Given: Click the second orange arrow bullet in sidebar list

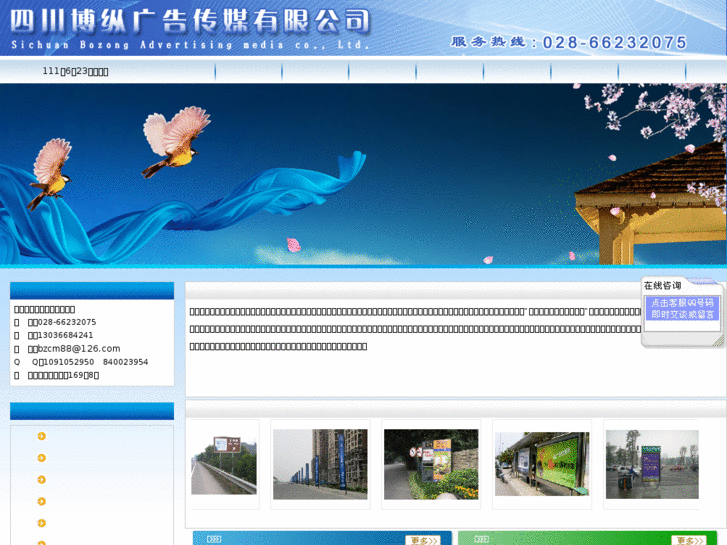Looking at the screenshot, I should [42, 458].
